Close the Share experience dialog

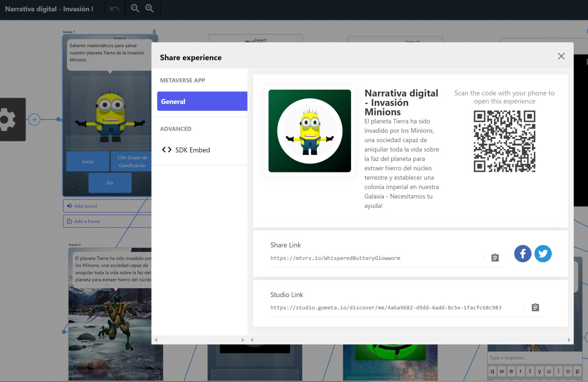click(x=561, y=56)
